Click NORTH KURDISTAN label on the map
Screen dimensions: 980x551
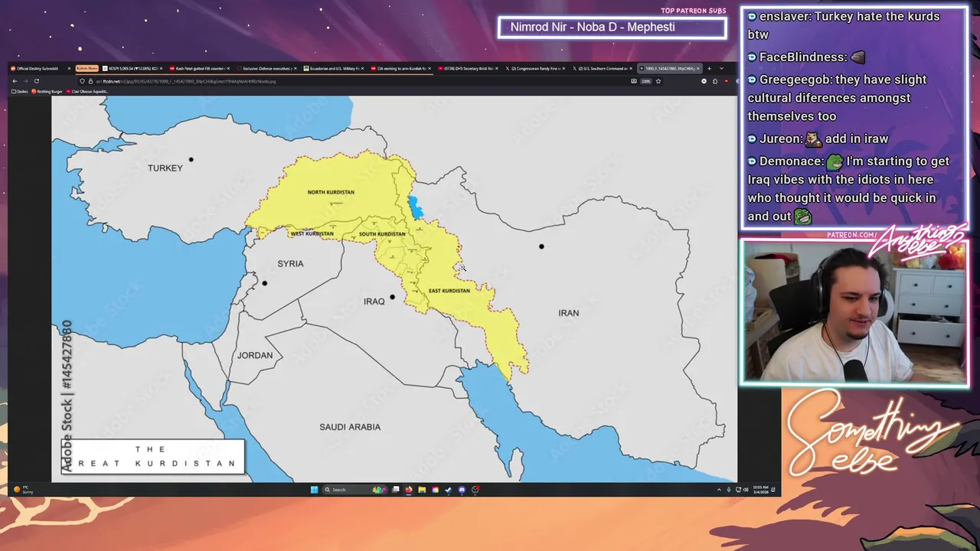[331, 192]
